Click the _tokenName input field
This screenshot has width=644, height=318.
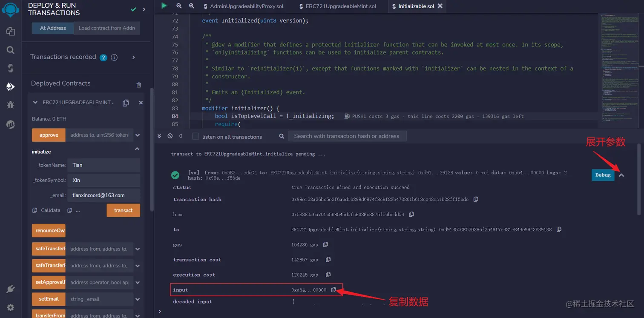pos(103,165)
